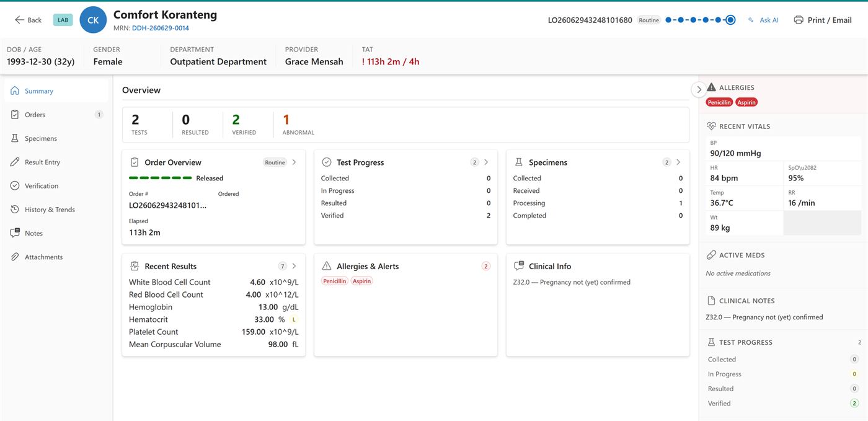Click the Attachments paperclip icon
Viewport: 868px width, 421px height.
point(15,257)
